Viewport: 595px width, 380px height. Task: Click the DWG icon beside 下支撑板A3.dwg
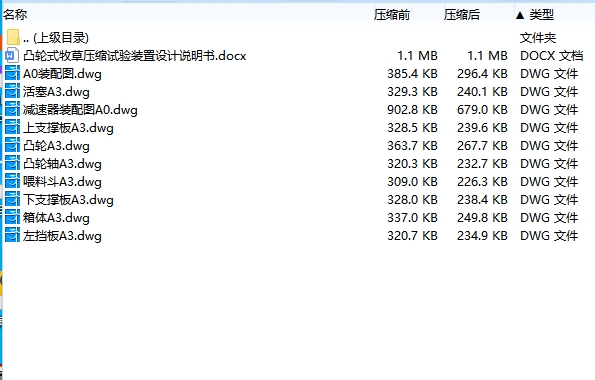pyautogui.click(x=12, y=200)
